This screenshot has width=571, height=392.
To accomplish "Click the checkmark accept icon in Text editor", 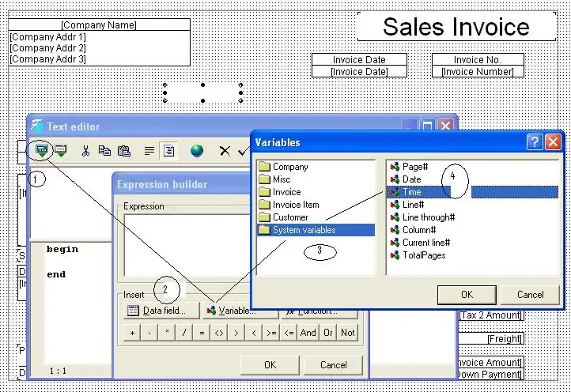I will (244, 151).
